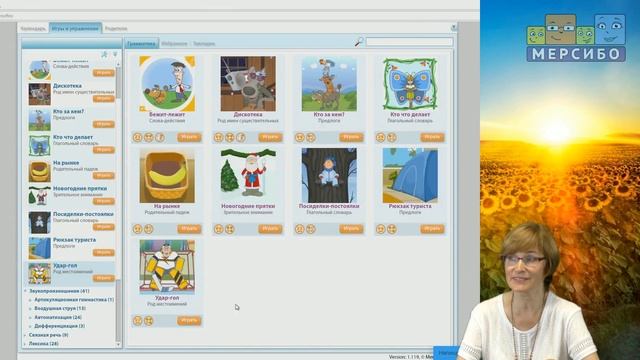Image resolution: width=640 pixels, height=360 pixels.
Task: Click first round icon under Удар-гол card
Action: coord(138,321)
